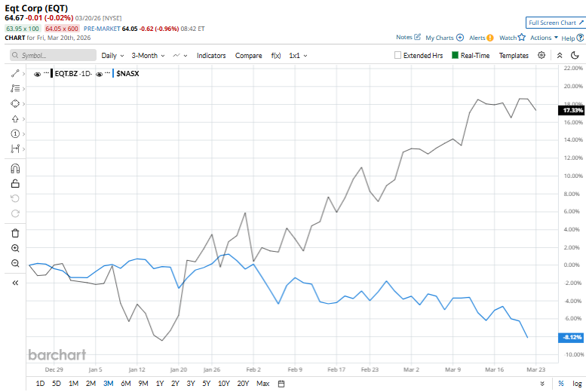
Task: Open the Indicators menu
Action: (x=211, y=55)
